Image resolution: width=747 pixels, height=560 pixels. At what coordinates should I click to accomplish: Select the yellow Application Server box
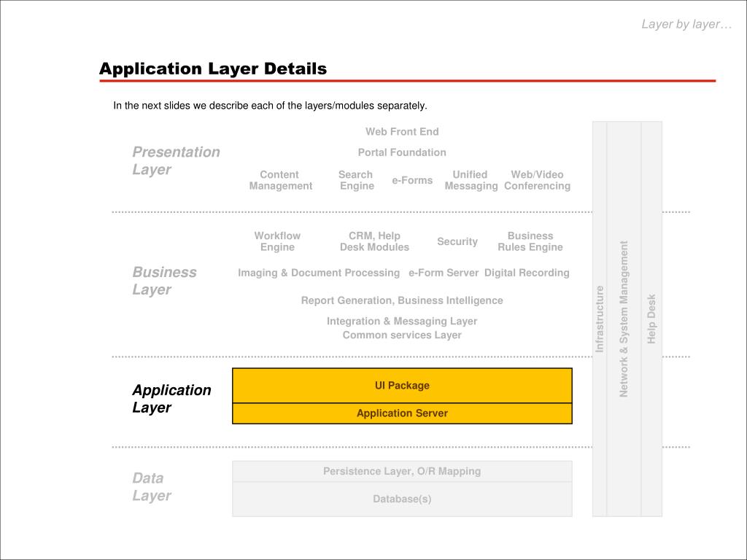click(x=402, y=413)
